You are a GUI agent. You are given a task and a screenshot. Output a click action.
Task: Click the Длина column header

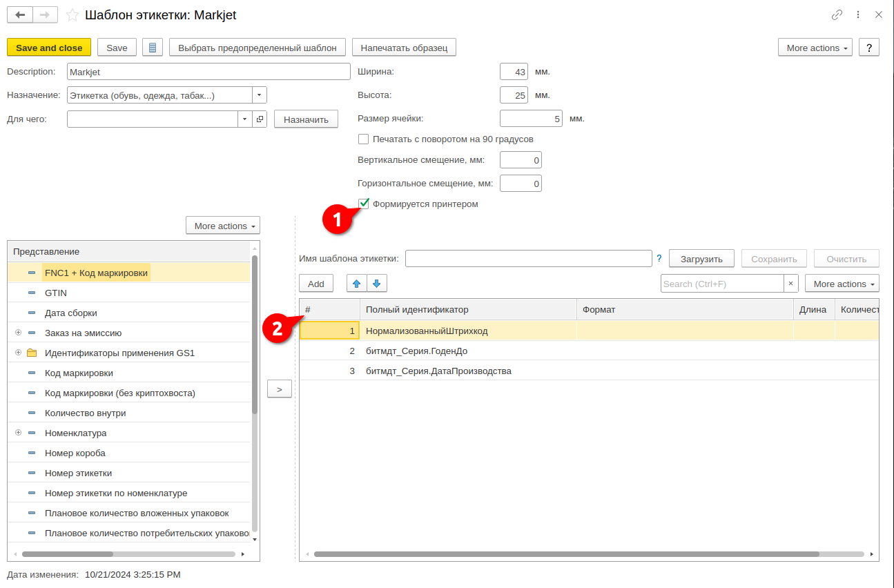tap(814, 309)
